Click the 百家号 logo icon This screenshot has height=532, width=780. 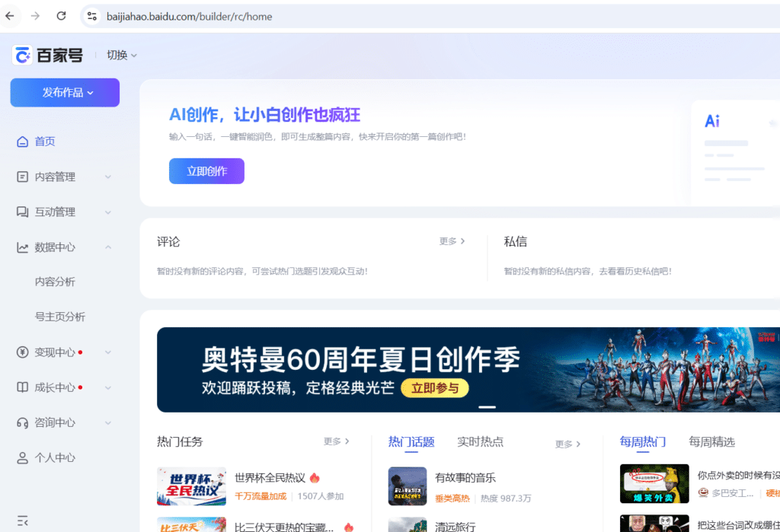[22, 56]
